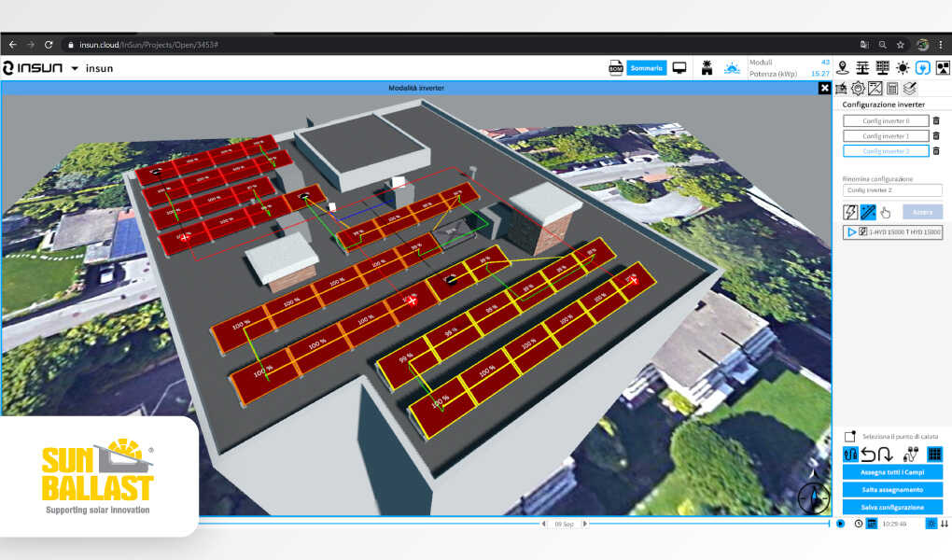The height and width of the screenshot is (560, 952).
Task: Activate the magic wand auto-stringing tool
Action: (868, 212)
